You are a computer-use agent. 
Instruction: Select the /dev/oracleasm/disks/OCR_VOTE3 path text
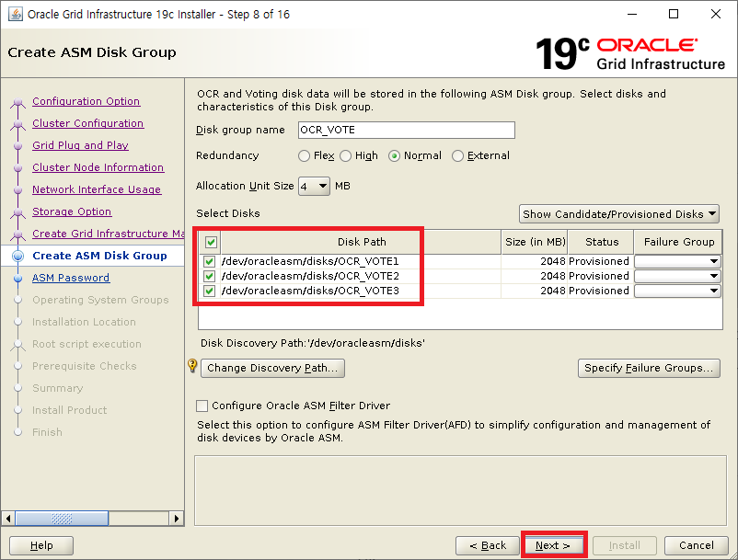pyautogui.click(x=310, y=291)
